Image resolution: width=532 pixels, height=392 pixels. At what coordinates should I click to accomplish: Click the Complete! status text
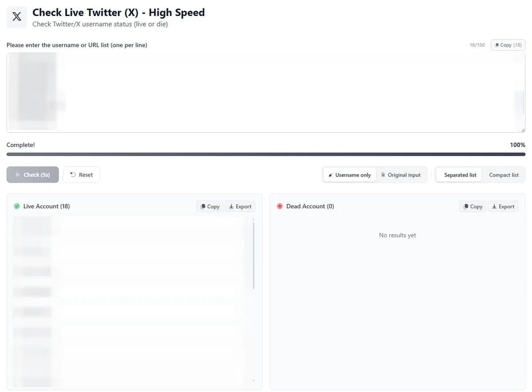click(x=20, y=145)
